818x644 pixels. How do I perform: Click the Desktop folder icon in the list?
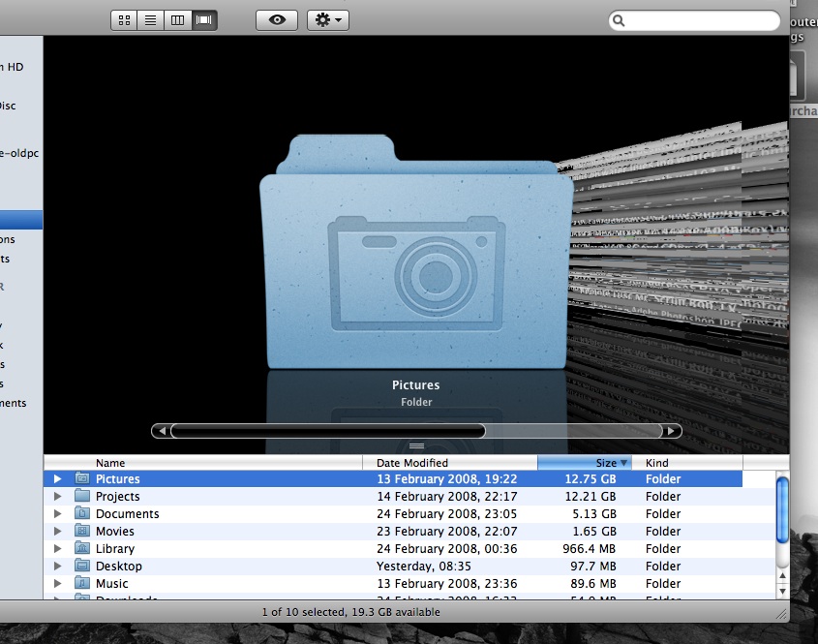coord(82,566)
